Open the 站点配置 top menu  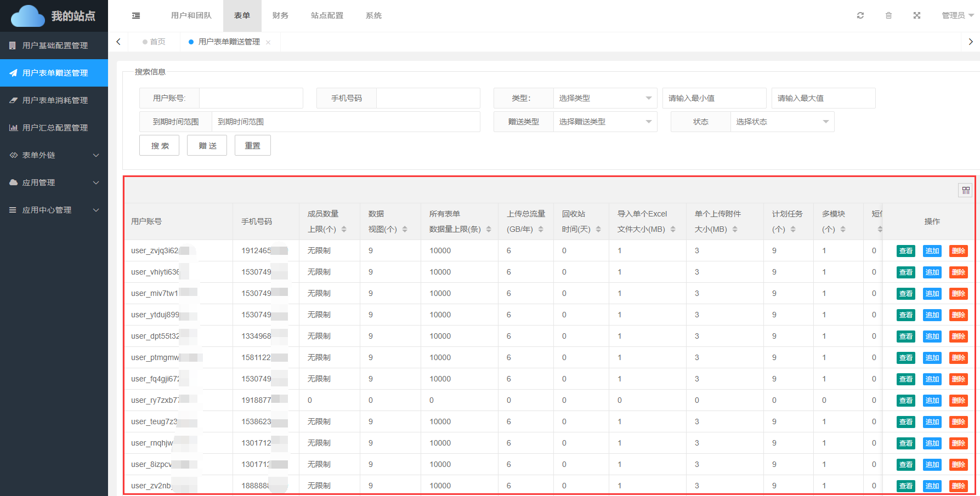point(327,16)
